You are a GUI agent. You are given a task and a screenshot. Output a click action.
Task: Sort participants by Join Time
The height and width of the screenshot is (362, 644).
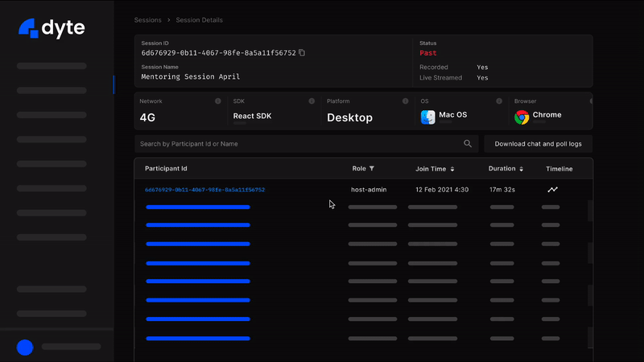452,169
